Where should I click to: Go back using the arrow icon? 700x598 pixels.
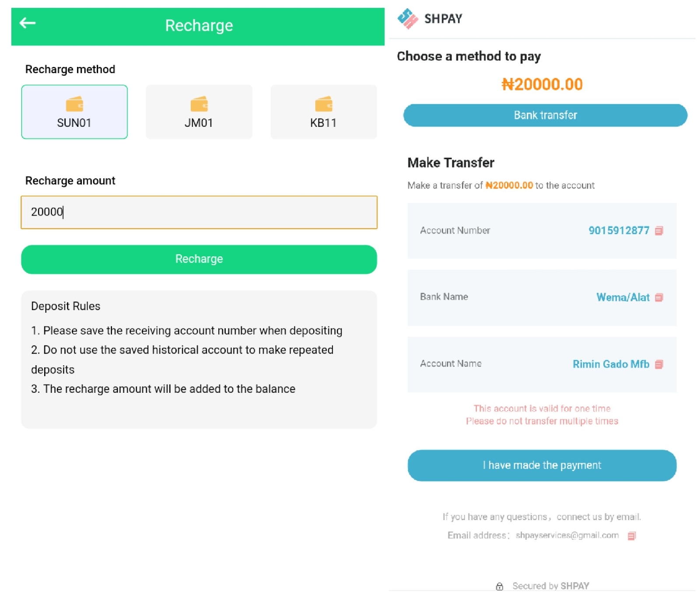(x=28, y=23)
